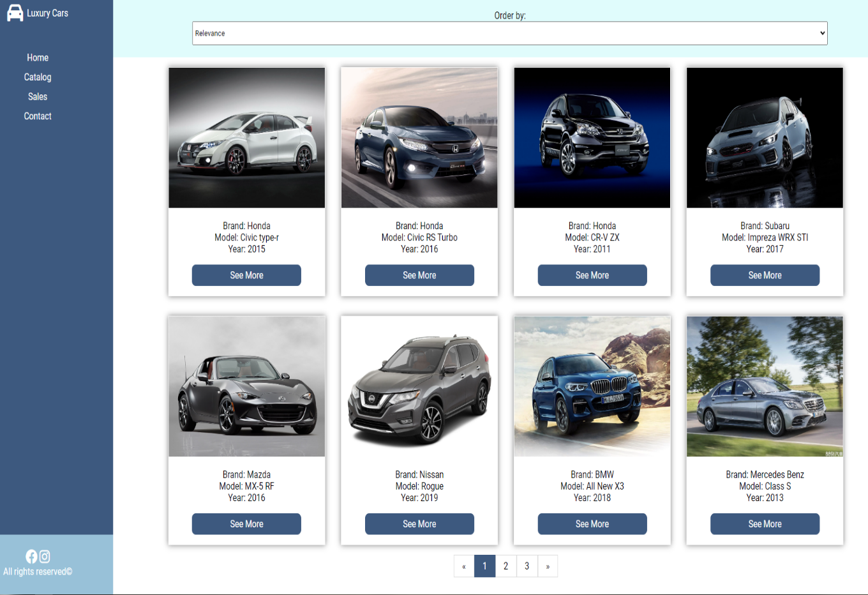
Task: Click See More for Mercedes Benz Class S
Action: pos(765,524)
